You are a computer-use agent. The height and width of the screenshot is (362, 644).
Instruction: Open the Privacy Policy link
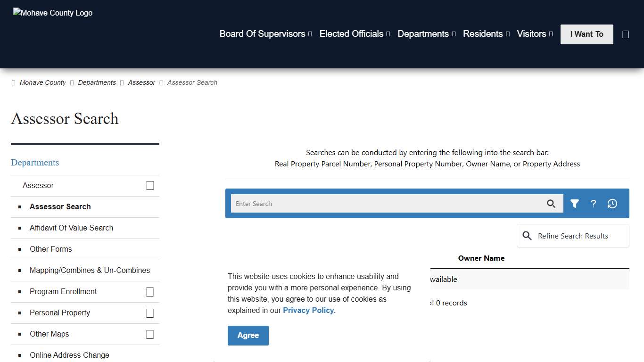click(308, 310)
